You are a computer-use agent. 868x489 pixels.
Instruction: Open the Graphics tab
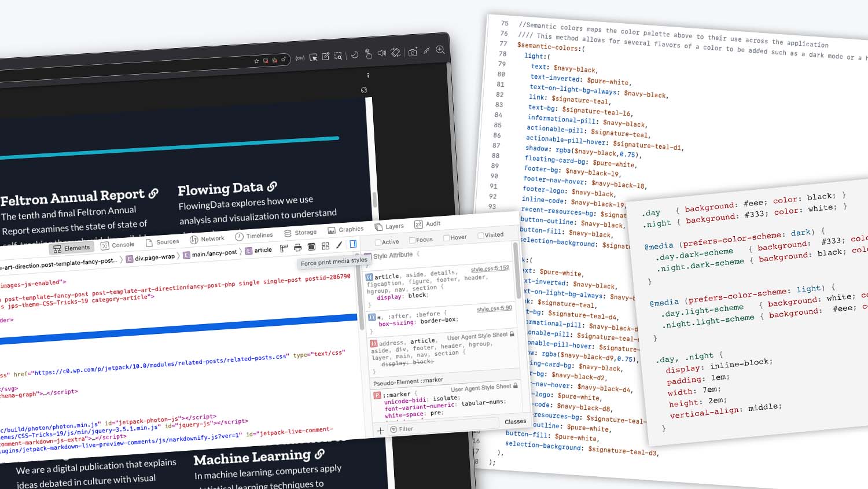345,230
